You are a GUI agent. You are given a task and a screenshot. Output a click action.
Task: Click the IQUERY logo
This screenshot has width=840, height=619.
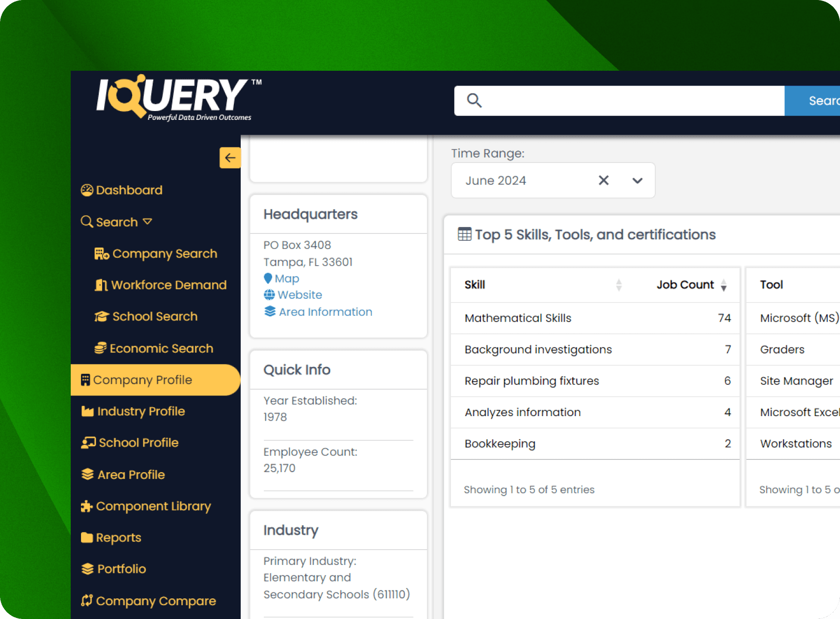(x=179, y=98)
